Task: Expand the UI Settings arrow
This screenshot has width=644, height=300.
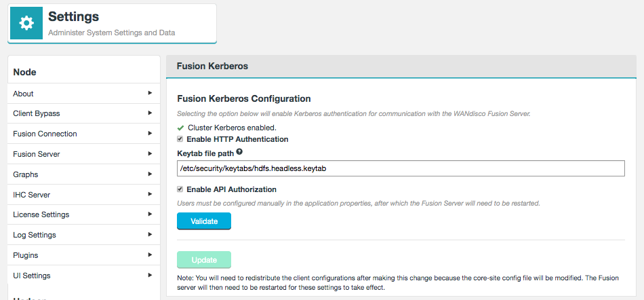Action: 150,274
